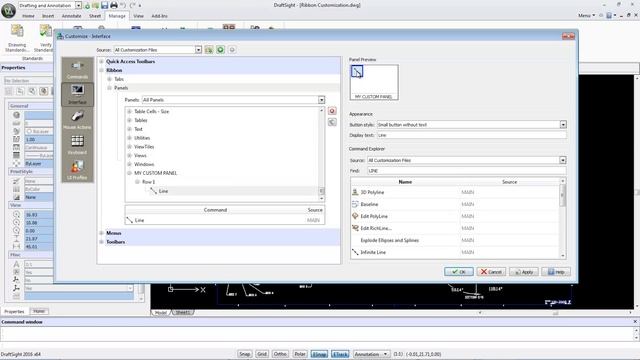640x360 pixels.
Task: Open the Insert ribbon tab
Action: [x=48, y=16]
